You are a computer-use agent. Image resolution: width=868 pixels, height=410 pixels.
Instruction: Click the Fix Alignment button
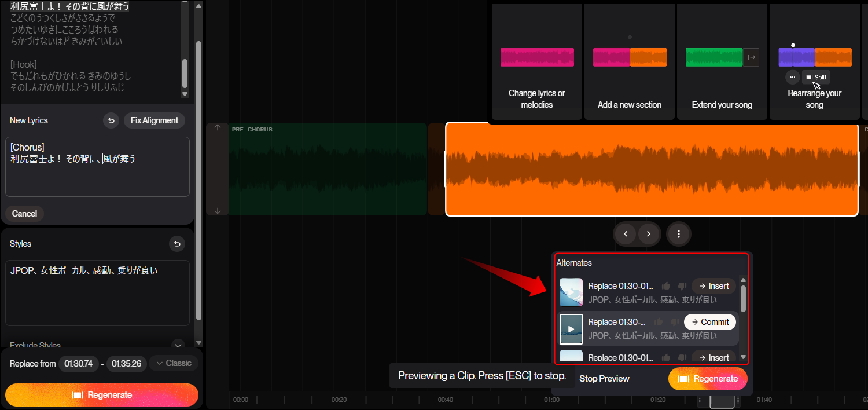(155, 120)
